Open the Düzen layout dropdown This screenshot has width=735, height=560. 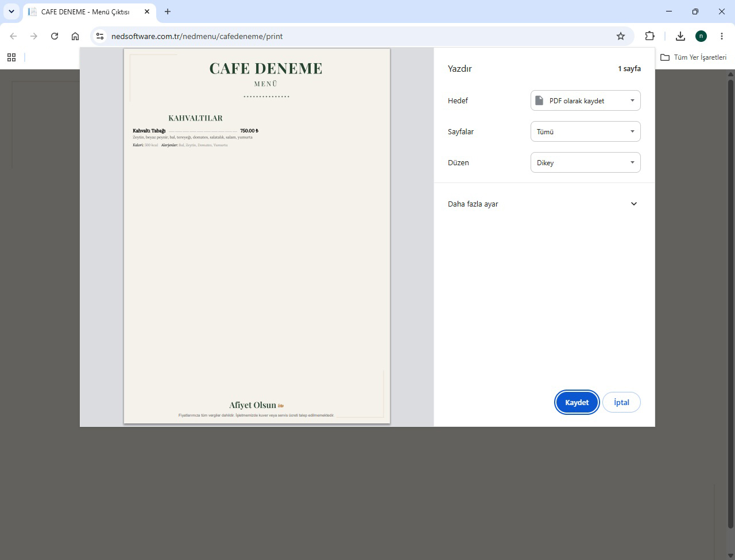tap(585, 162)
